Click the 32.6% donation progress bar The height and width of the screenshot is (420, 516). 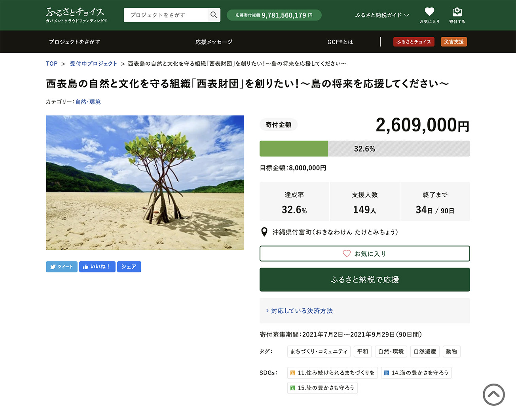click(365, 149)
